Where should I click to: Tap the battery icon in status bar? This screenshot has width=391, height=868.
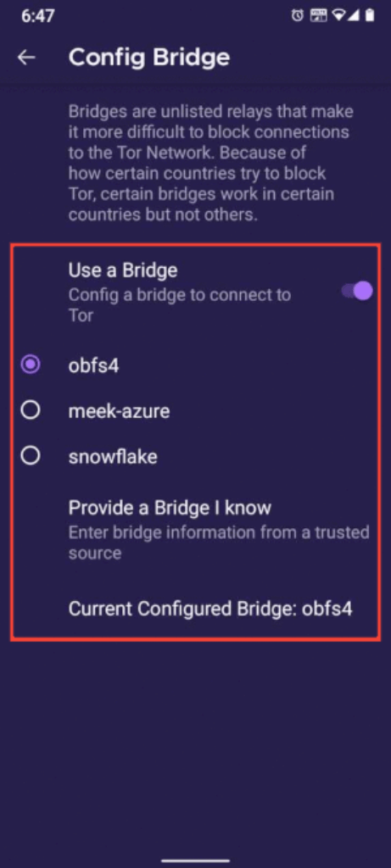(370, 15)
